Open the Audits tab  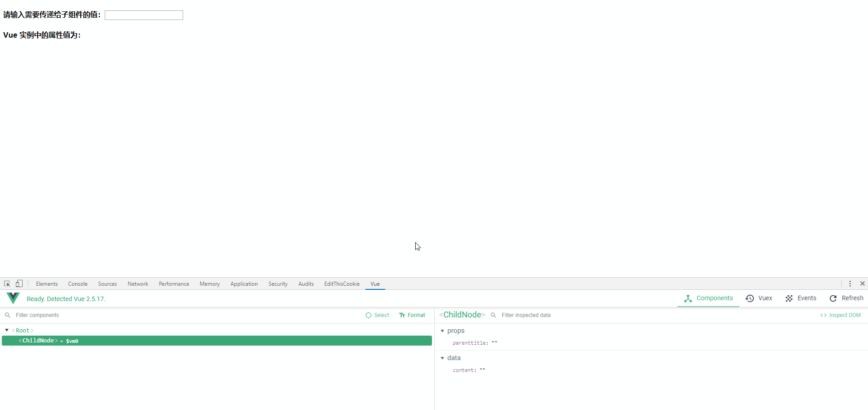point(306,284)
